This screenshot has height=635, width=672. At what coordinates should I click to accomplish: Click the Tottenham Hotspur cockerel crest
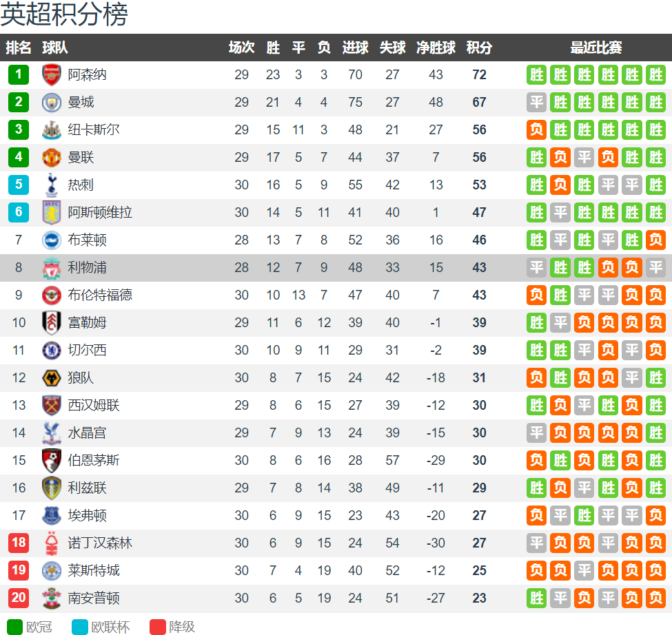point(52,185)
